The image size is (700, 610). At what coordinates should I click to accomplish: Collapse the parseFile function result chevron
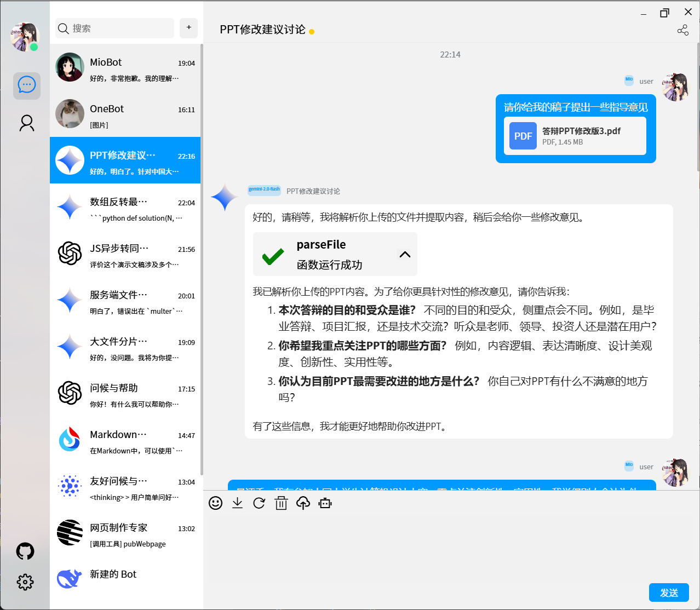click(x=405, y=254)
